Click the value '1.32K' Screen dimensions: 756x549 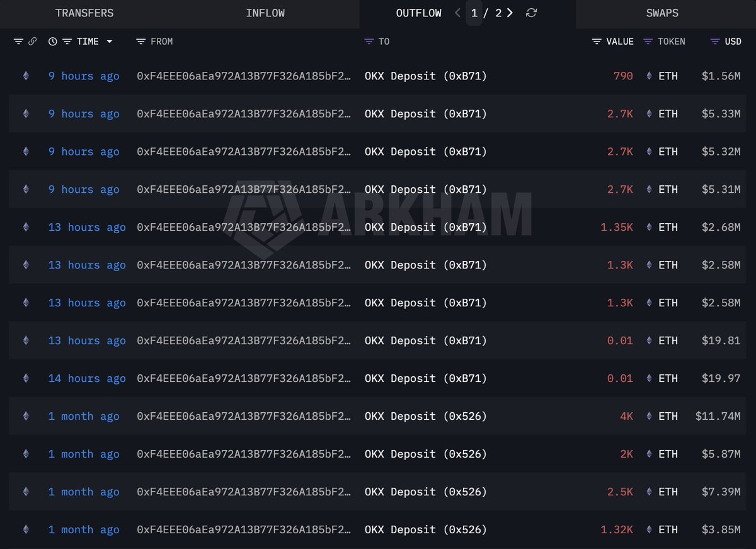(617, 529)
